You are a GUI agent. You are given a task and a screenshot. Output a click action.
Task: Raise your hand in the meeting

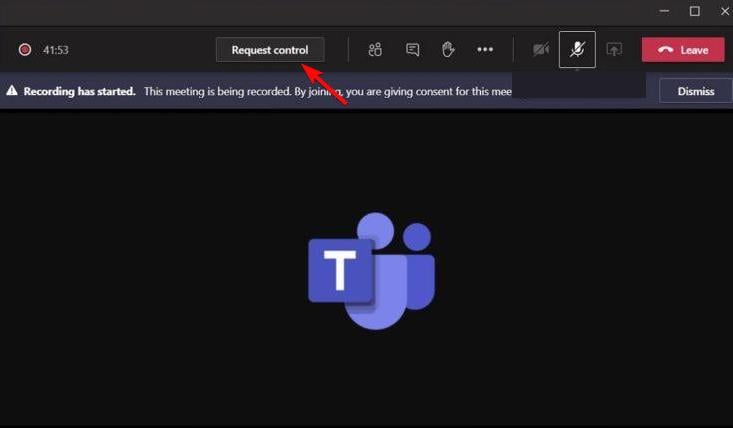point(448,50)
